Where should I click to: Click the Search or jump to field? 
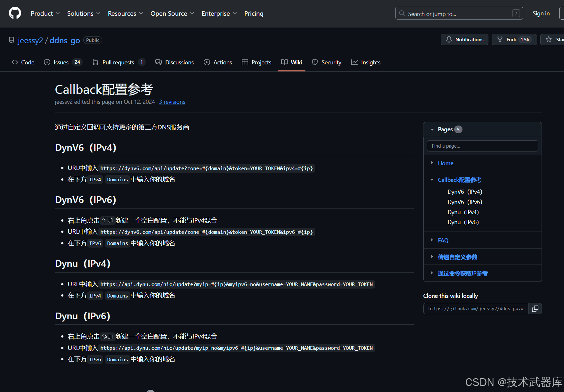click(459, 13)
